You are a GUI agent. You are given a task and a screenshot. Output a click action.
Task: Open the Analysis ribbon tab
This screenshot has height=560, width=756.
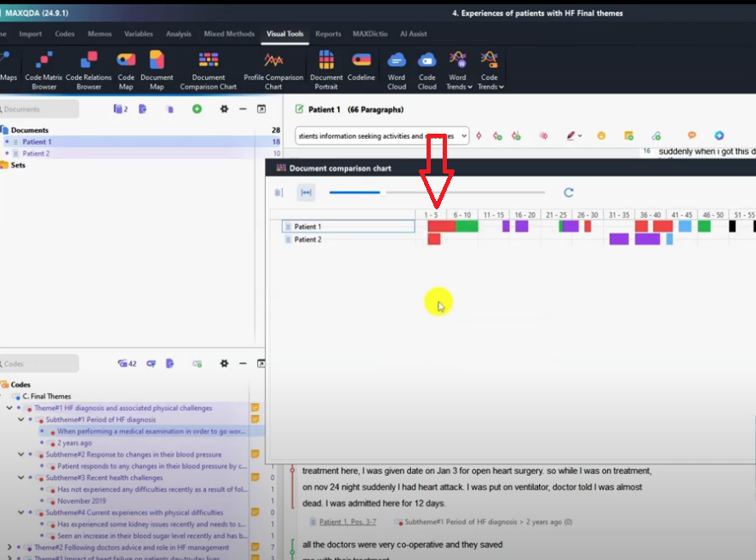179,34
